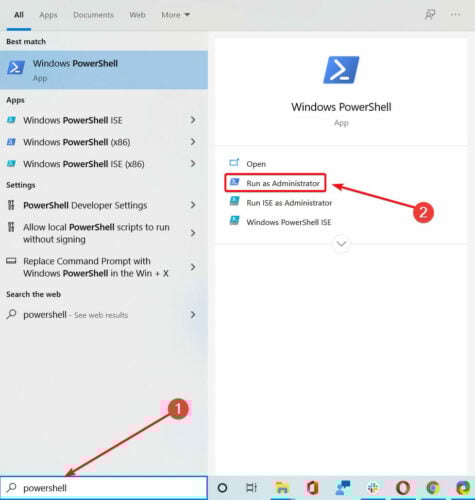Open Microsoft Edge from taskbar
475x500 pixels.
(463, 488)
